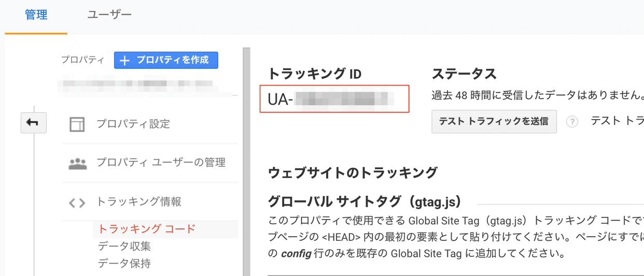Screen dimensions: 644x276
Task: Click the property user management people icon
Action: 77,164
